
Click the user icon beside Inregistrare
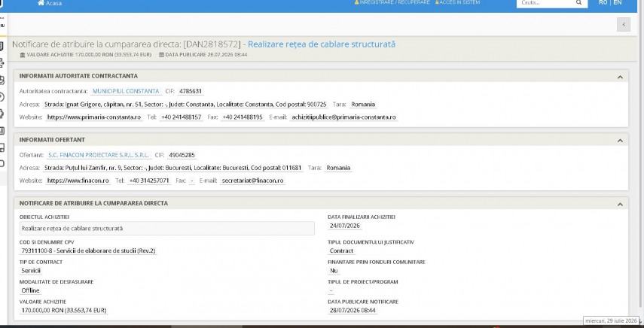(x=356, y=2)
